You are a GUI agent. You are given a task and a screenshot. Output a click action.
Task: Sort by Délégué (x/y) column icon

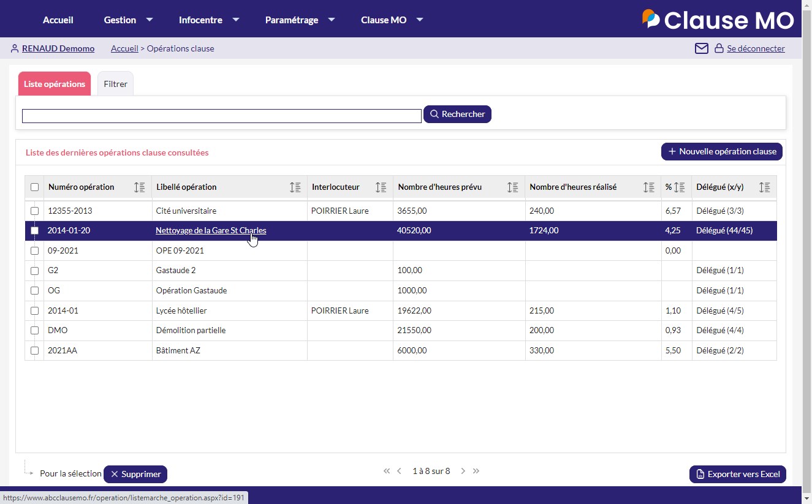(x=765, y=187)
